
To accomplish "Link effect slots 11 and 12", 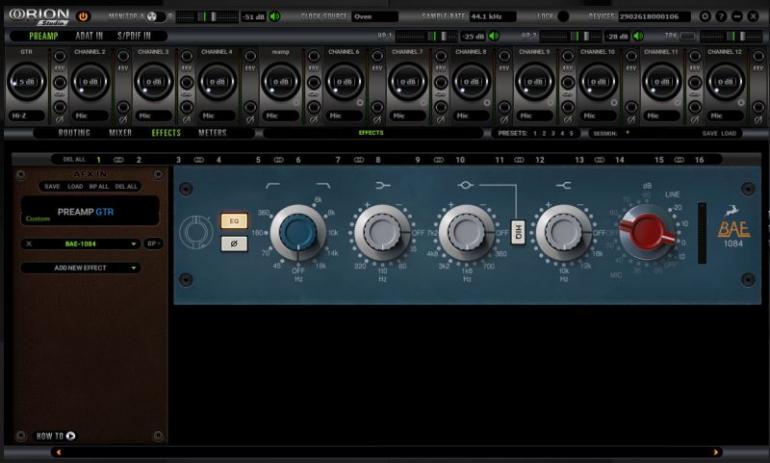I will [519, 160].
